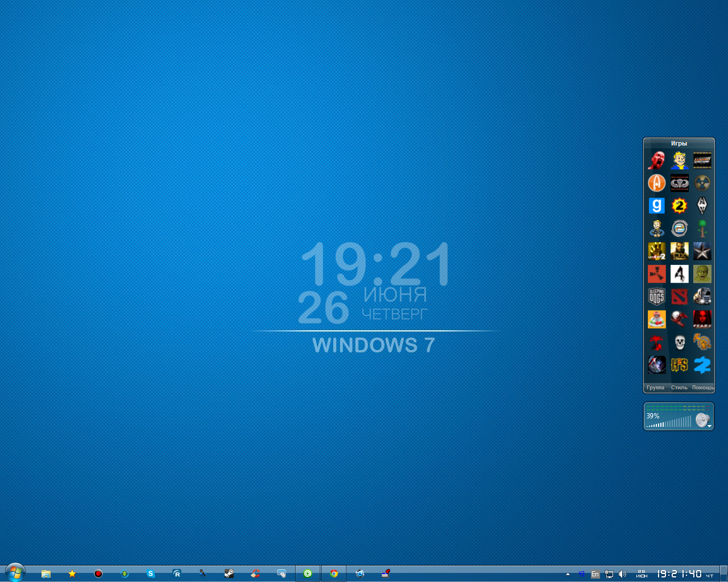Open the Fallout Vault Boy thumbs-up shortcut
The height and width of the screenshot is (582, 728).
point(680,160)
